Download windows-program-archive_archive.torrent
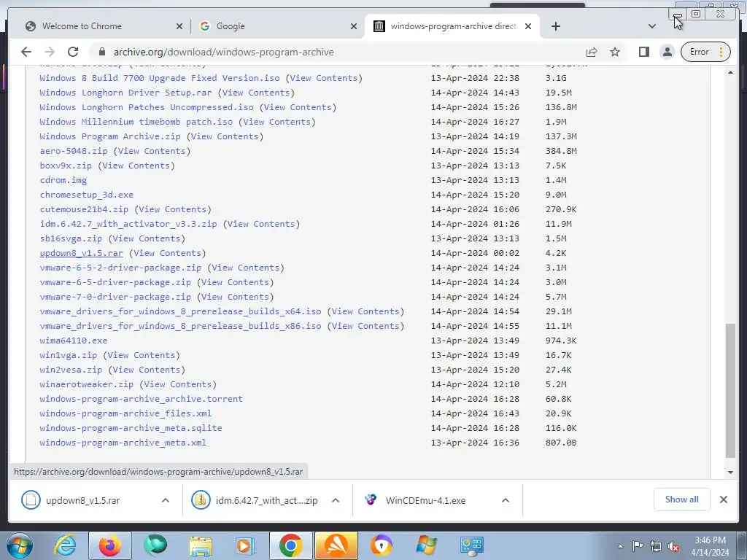747x560 pixels. click(141, 399)
